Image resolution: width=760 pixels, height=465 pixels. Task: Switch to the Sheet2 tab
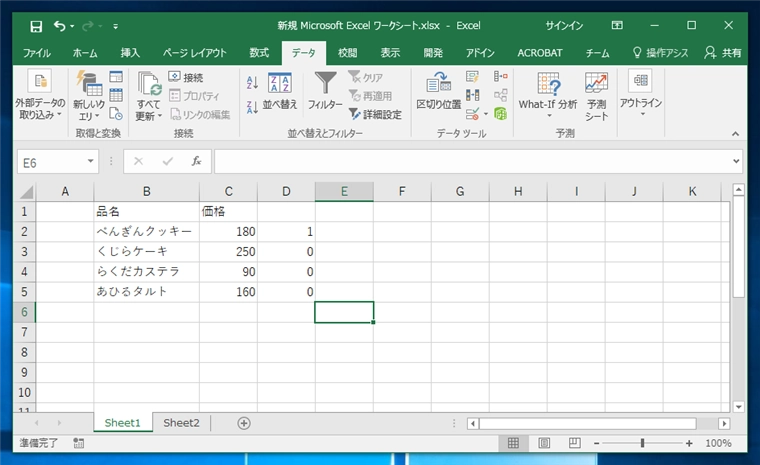pyautogui.click(x=181, y=423)
